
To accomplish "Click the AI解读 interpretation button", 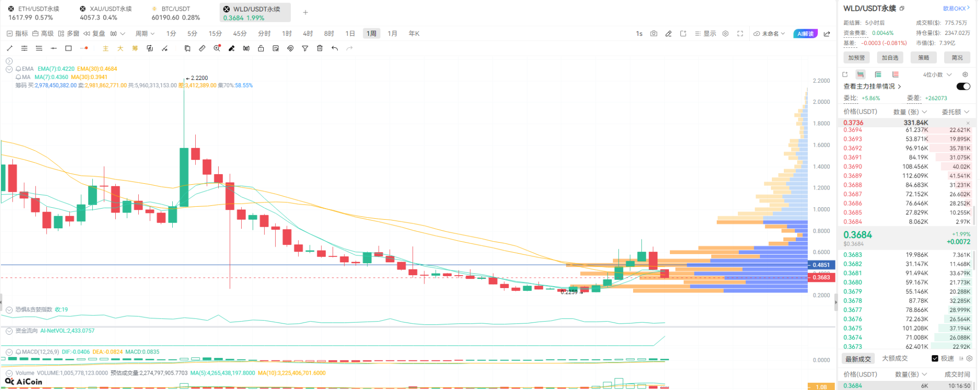I will pyautogui.click(x=806, y=33).
